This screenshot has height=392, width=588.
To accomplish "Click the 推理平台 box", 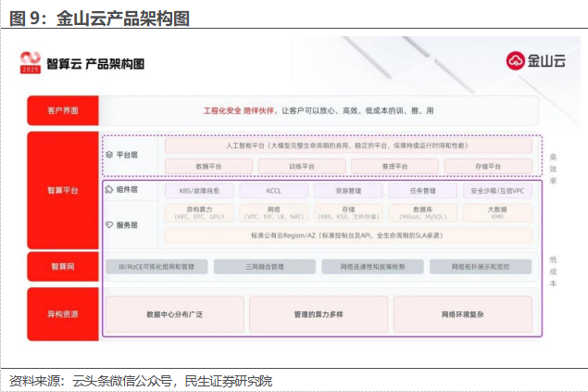I will tap(394, 166).
